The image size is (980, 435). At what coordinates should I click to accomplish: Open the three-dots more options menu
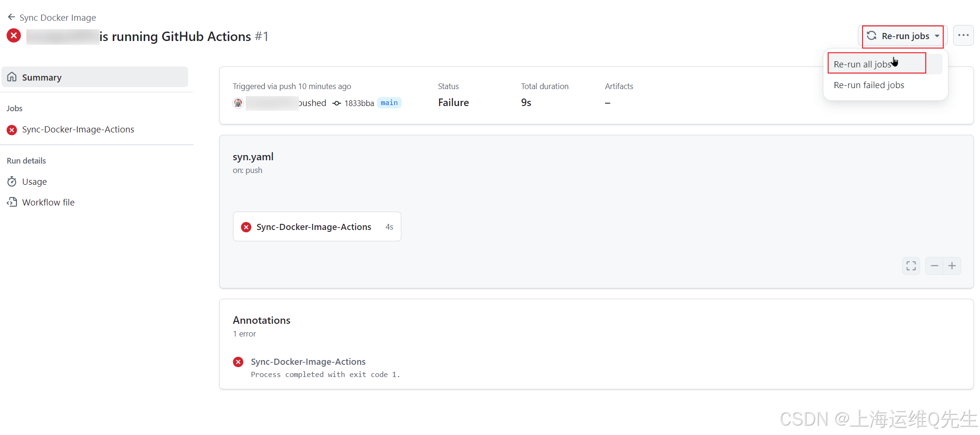click(963, 35)
